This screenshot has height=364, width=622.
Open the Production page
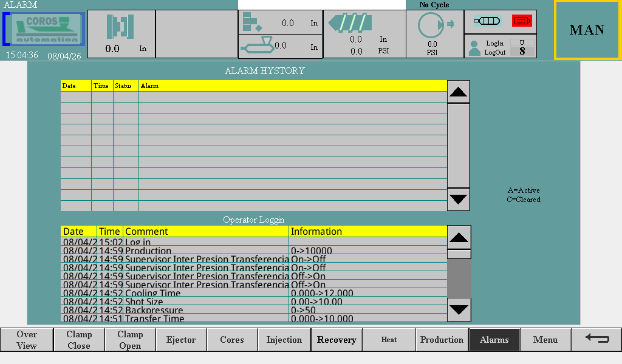[x=442, y=340]
